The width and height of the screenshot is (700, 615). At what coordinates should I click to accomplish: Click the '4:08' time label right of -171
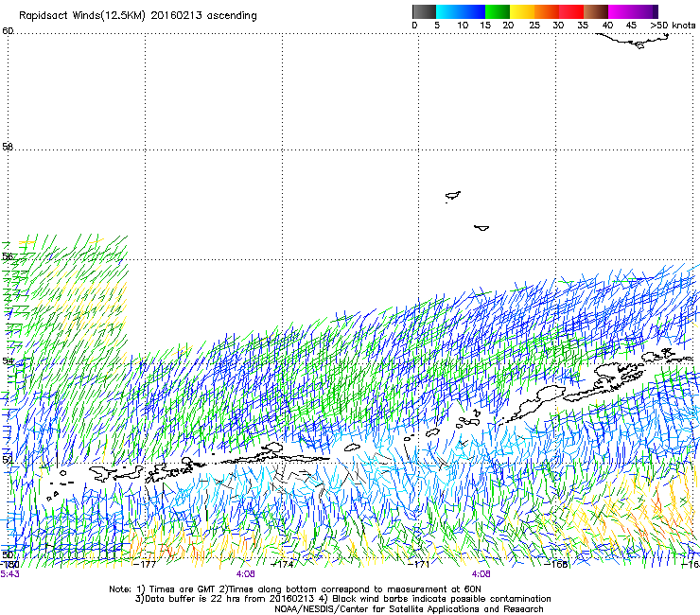point(481,574)
